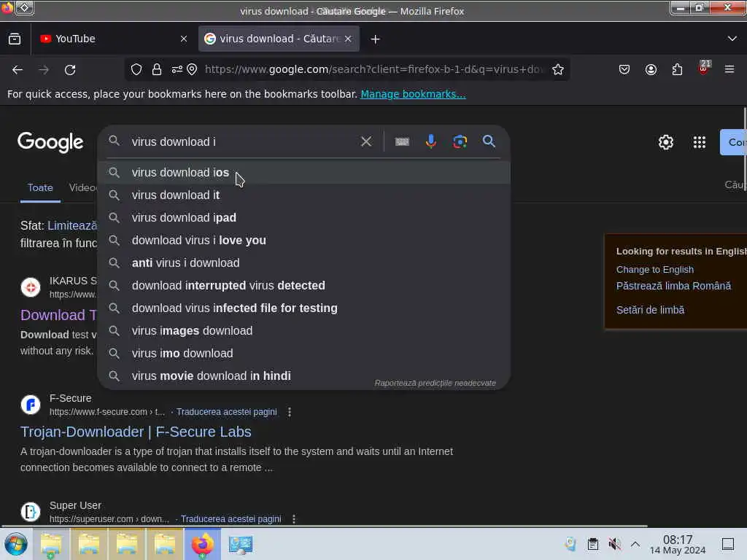Select the Toate results tab
This screenshot has width=747, height=560.
click(40, 187)
